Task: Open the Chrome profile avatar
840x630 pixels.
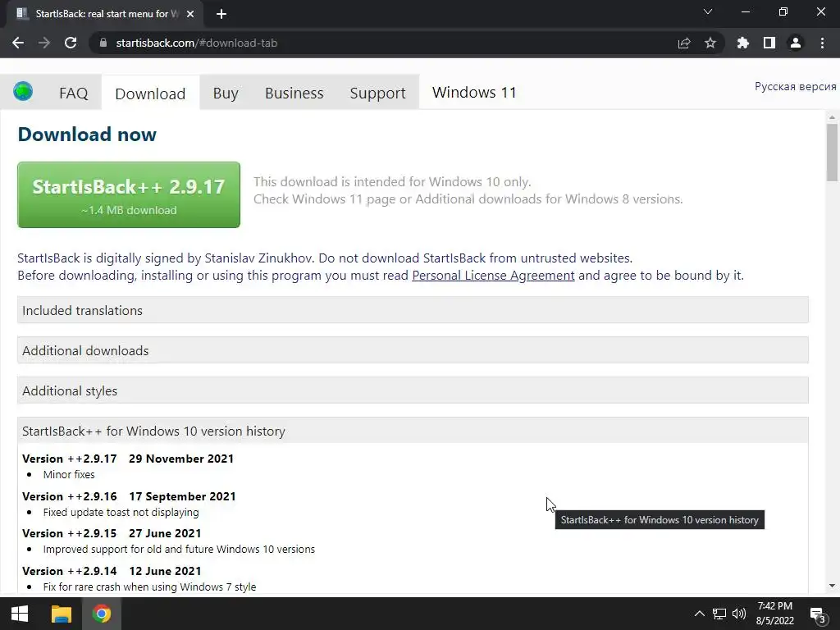Action: click(x=796, y=43)
